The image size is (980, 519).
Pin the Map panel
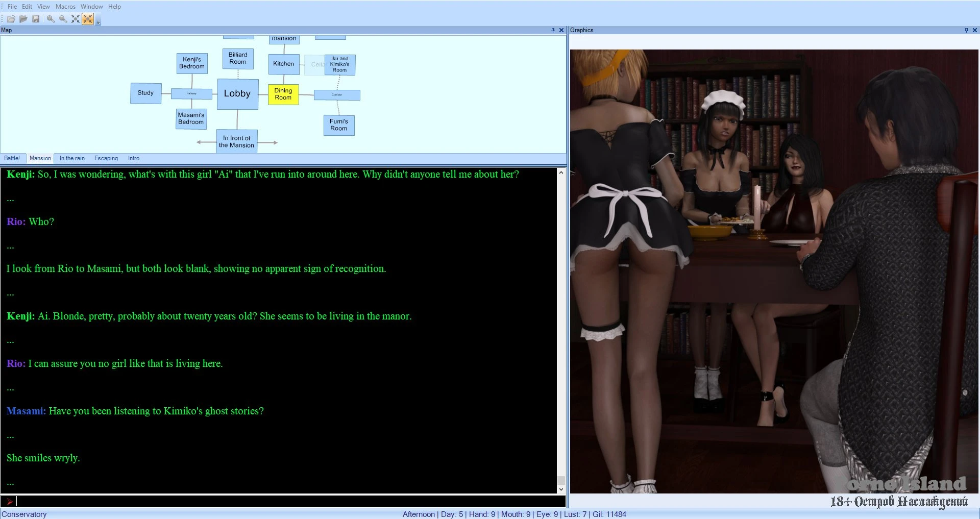click(553, 30)
